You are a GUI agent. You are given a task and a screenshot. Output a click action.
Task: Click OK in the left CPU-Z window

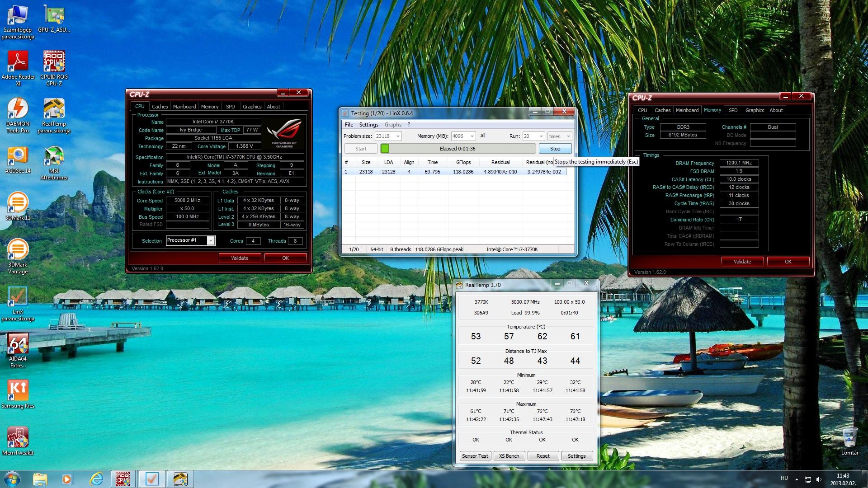(285, 258)
